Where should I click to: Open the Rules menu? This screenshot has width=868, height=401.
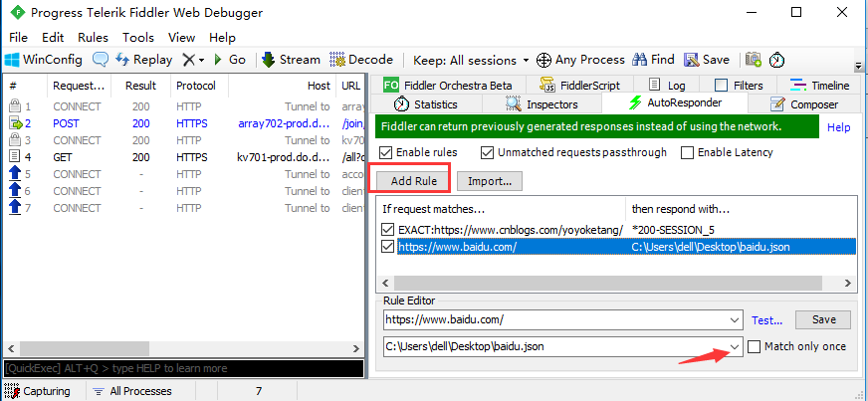point(93,37)
